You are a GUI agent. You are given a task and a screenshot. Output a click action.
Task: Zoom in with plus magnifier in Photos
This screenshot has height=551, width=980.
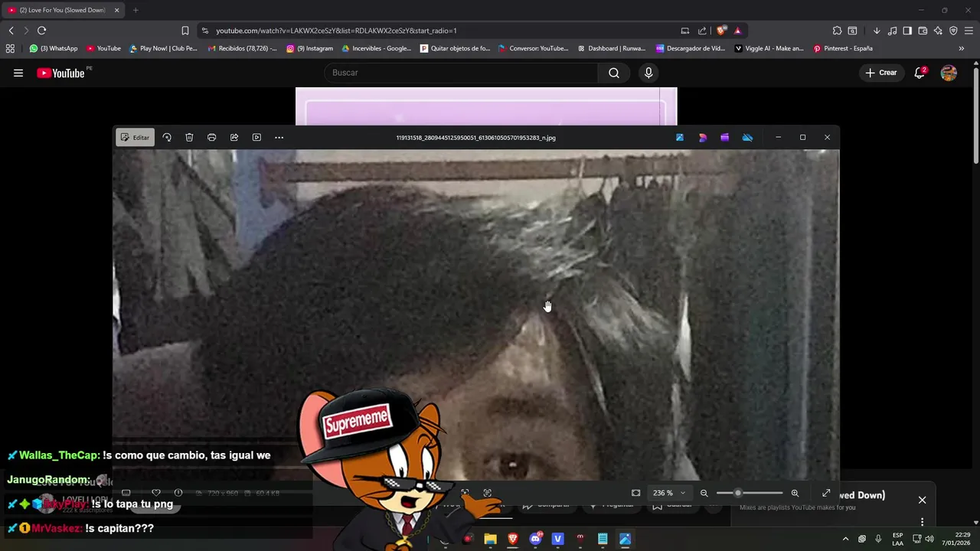[x=795, y=493]
